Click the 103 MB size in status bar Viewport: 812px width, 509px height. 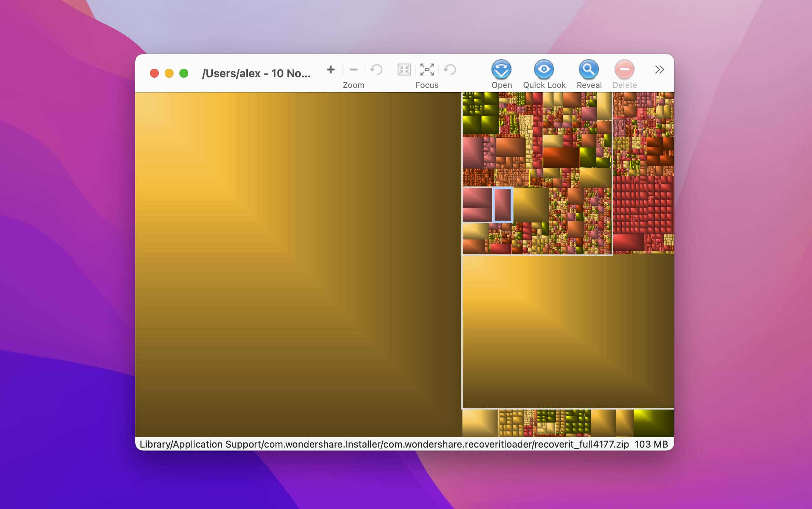tap(651, 444)
